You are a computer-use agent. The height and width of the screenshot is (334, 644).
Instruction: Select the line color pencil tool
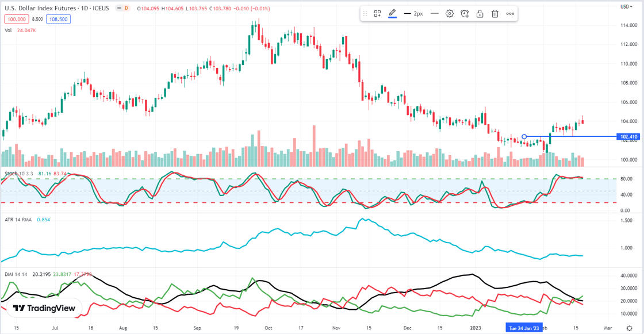(x=392, y=14)
